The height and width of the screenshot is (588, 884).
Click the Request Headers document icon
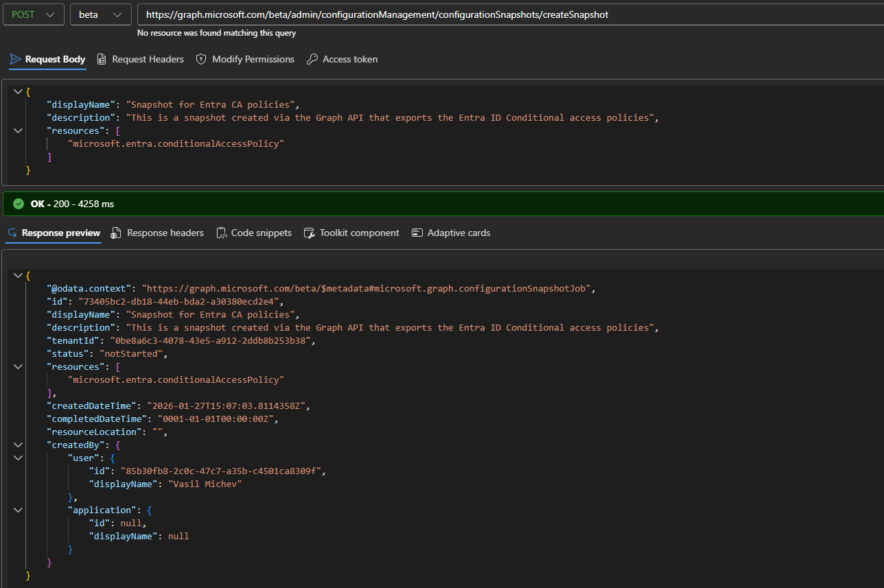click(x=102, y=60)
